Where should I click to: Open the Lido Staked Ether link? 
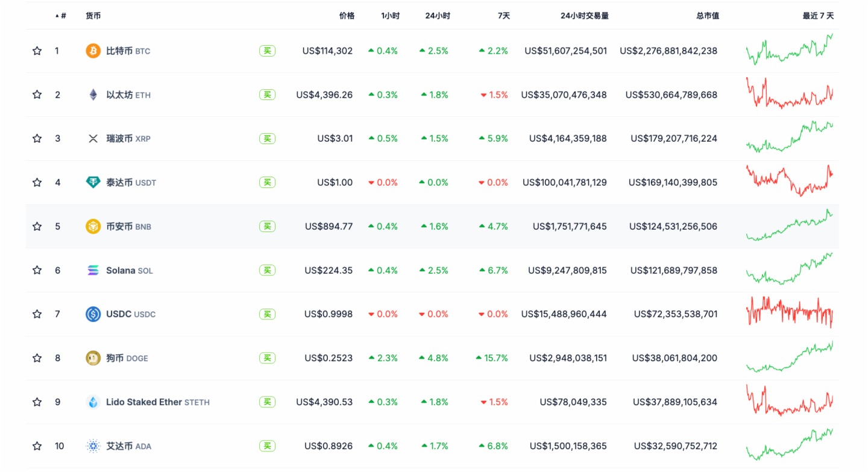point(143,402)
